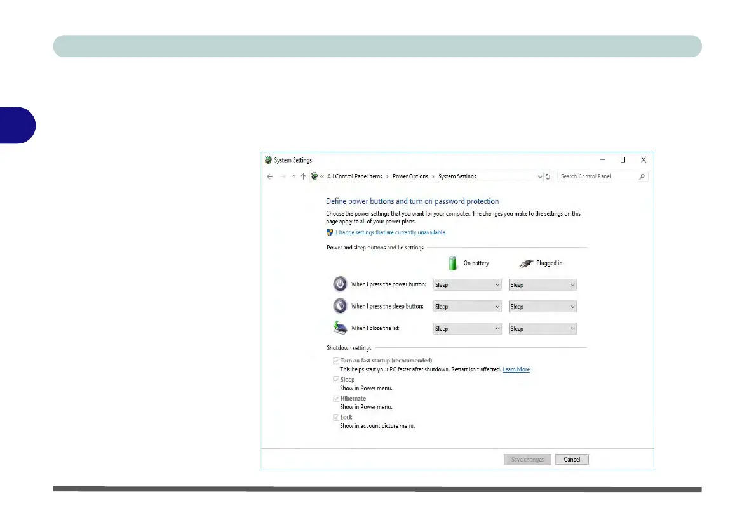
Task: Open Change settings that are currently unavailable
Action: (x=390, y=232)
